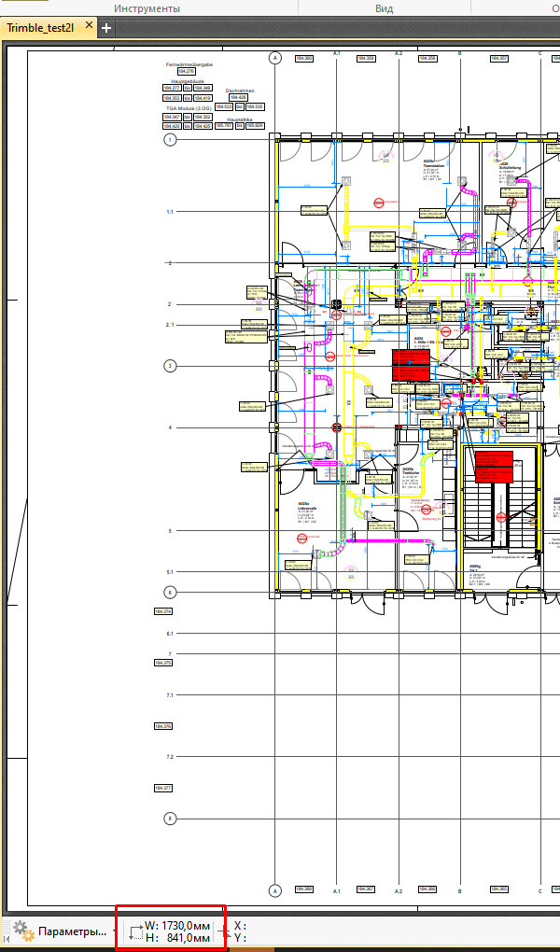Image resolution: width=560 pixels, height=952 pixels.
Task: Click the 184.374 label on drawing
Action: [163, 611]
